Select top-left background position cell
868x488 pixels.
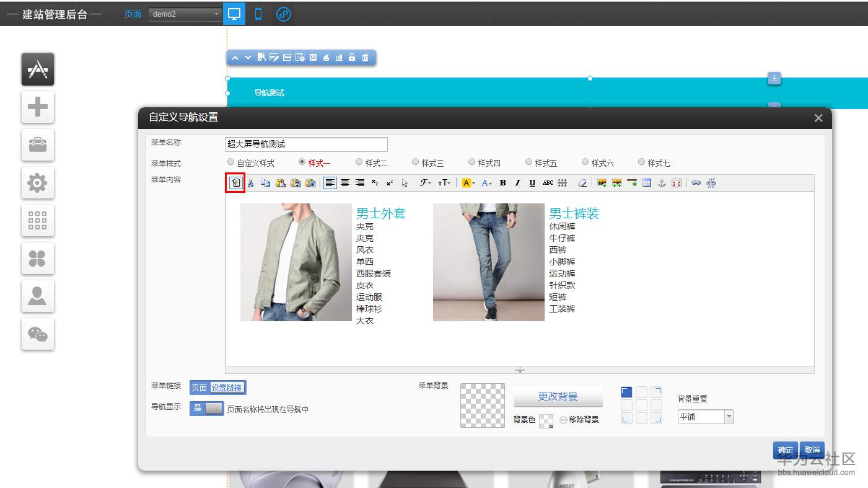[x=626, y=392]
